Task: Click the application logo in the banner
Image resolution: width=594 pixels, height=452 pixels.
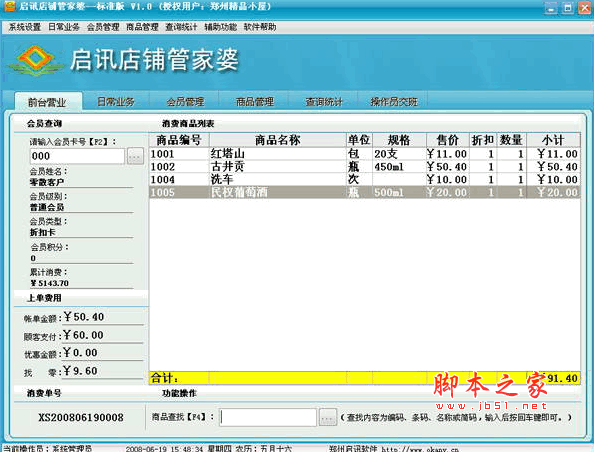Action: [x=35, y=60]
